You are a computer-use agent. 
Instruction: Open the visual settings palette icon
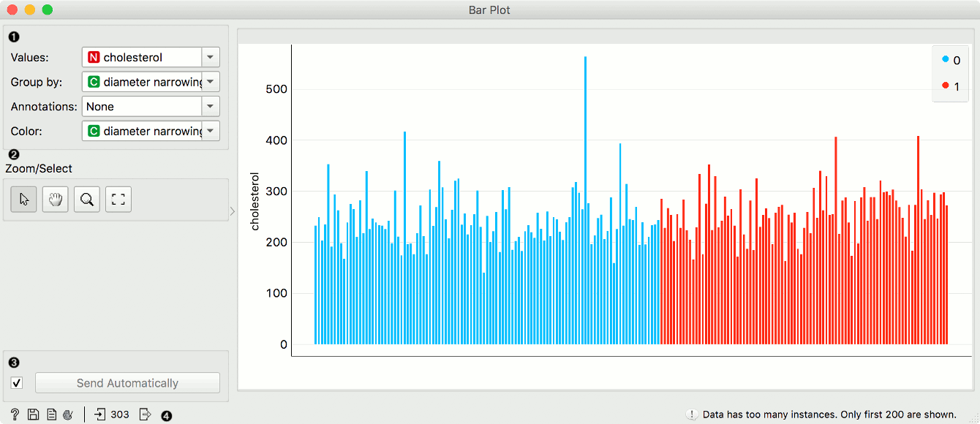point(69,414)
